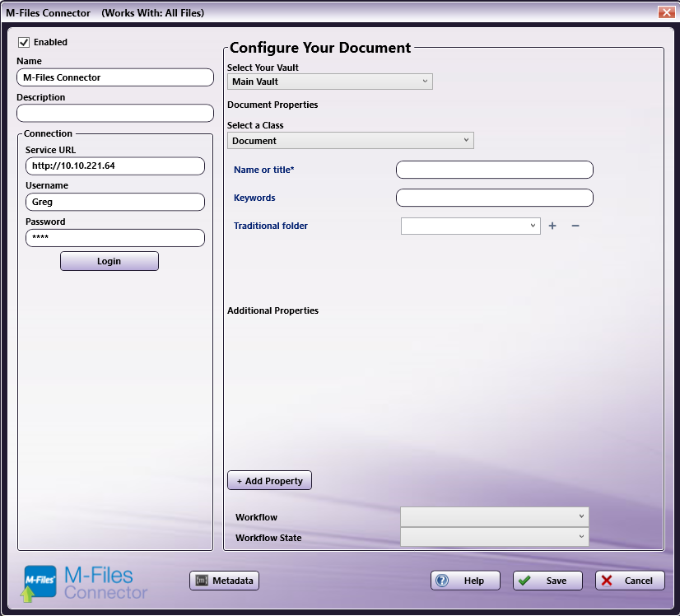Click the Keywords input box

(x=495, y=198)
